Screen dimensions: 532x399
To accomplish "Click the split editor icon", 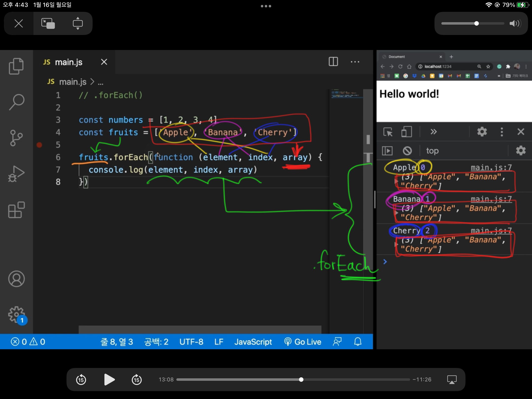I will click(x=333, y=62).
